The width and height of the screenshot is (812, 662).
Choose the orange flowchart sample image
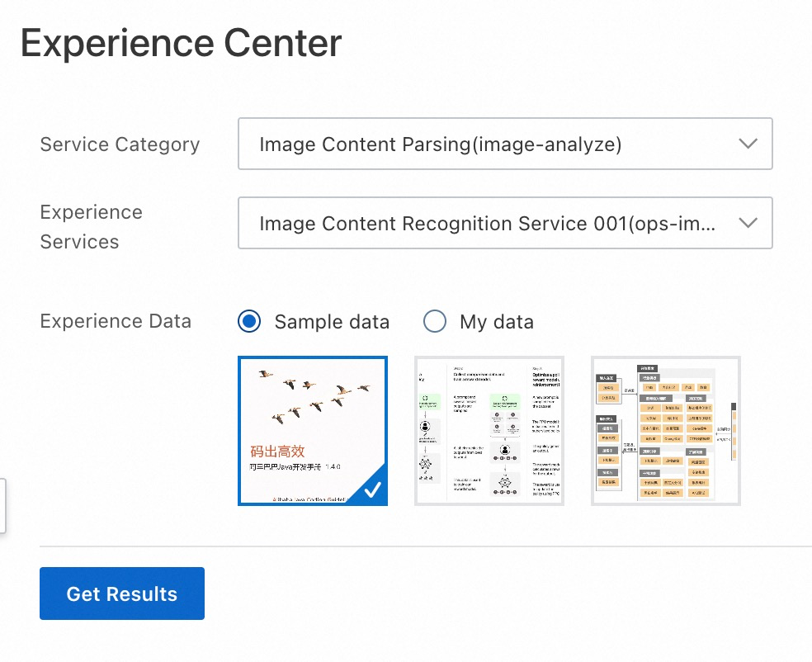[x=665, y=430]
